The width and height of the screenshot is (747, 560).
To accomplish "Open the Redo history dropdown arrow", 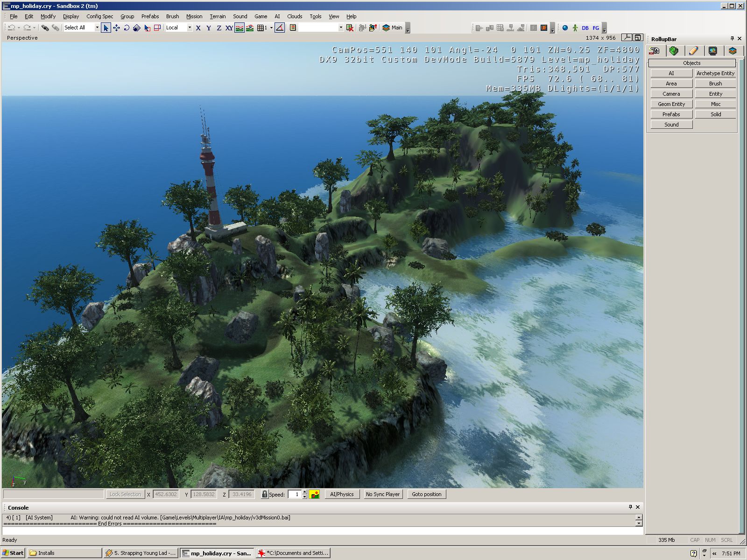I will (x=34, y=28).
